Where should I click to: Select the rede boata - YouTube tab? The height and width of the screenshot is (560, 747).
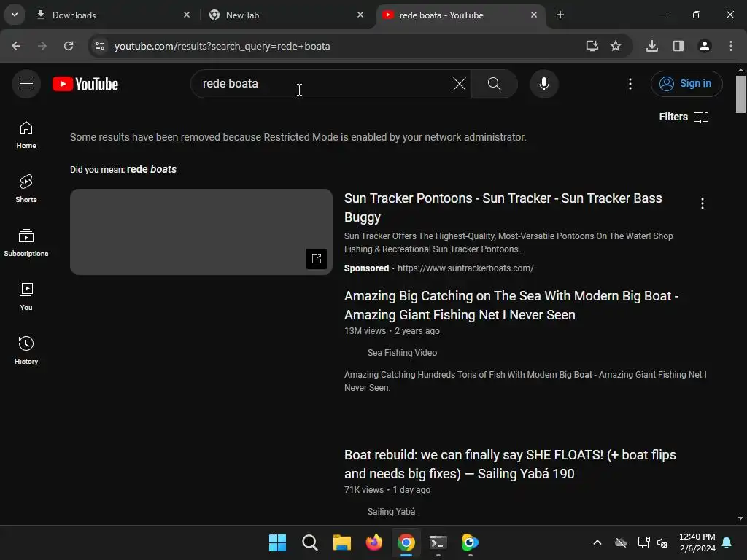point(460,15)
